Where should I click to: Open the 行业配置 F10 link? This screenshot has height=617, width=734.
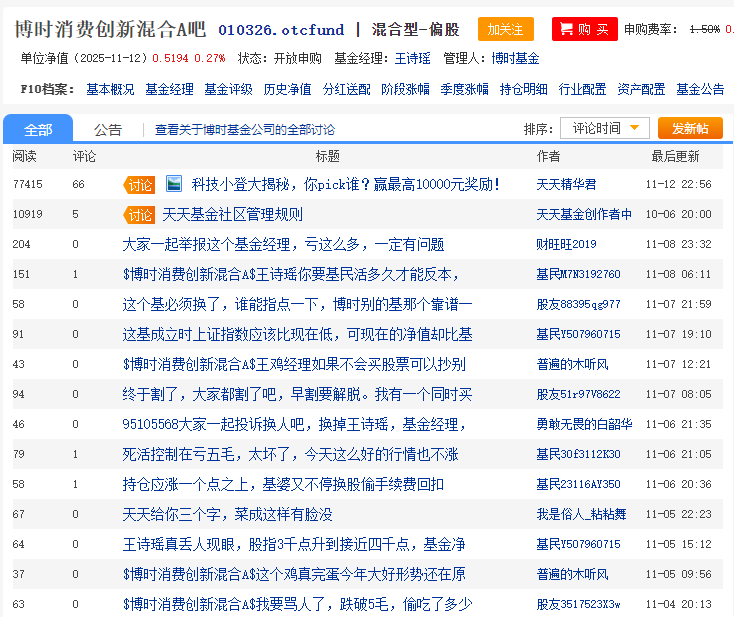(582, 89)
